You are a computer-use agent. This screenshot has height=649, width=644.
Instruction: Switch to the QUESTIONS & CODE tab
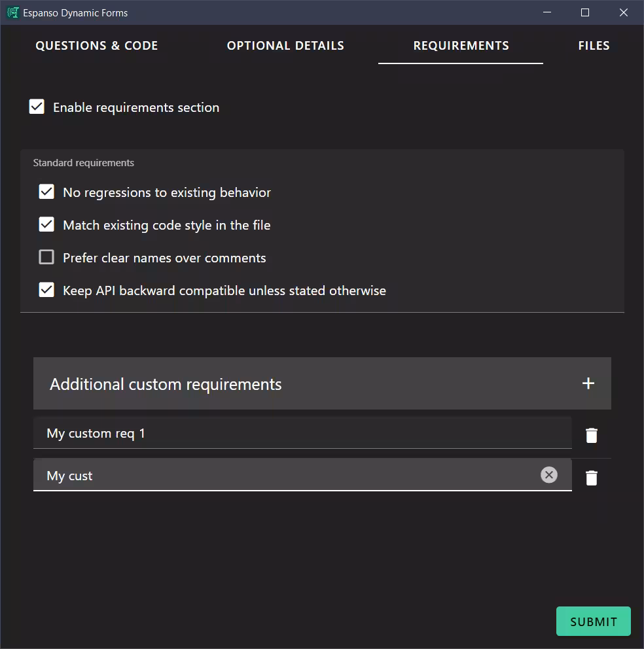(96, 46)
